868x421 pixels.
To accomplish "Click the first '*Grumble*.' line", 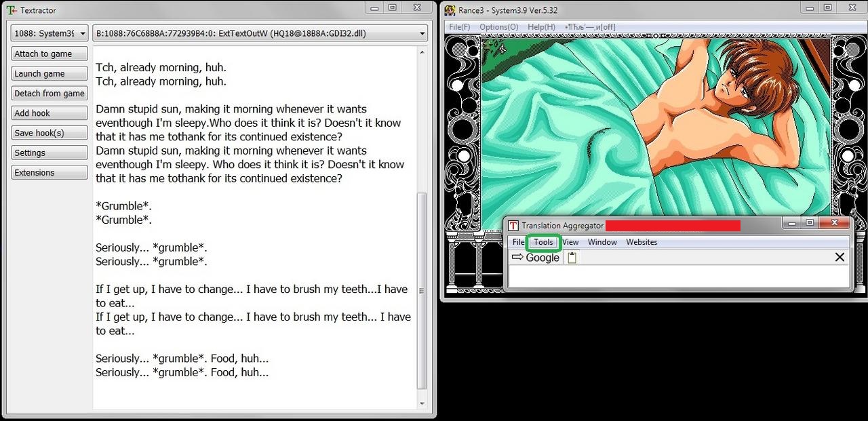I will click(124, 206).
